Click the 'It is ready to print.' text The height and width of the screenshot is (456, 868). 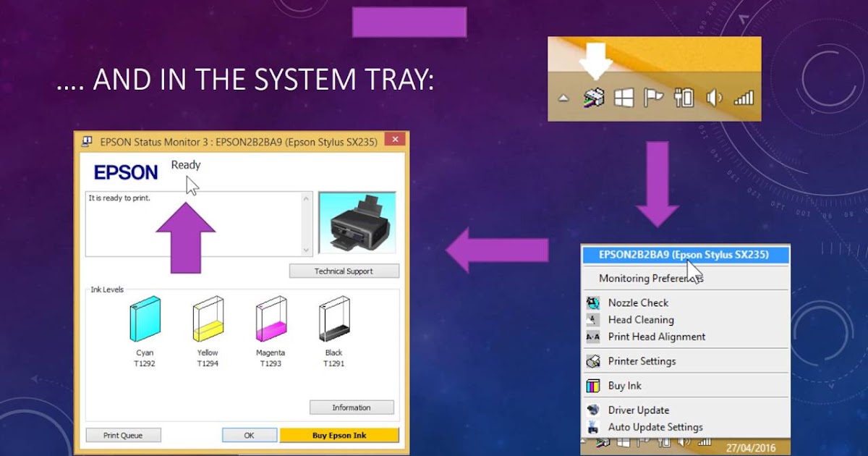click(119, 198)
